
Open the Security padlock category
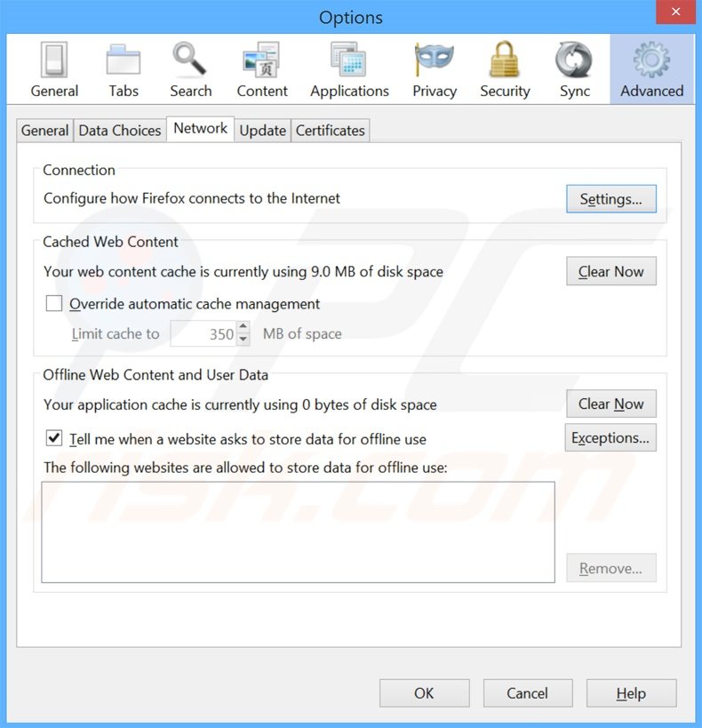click(x=505, y=69)
